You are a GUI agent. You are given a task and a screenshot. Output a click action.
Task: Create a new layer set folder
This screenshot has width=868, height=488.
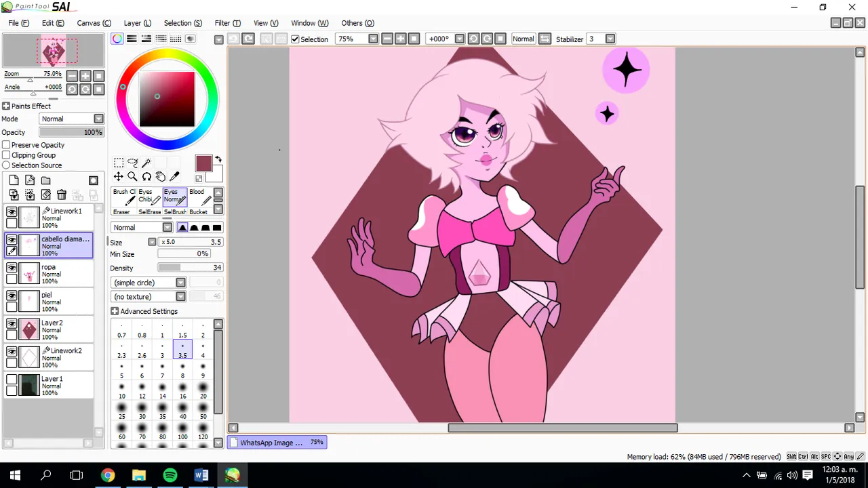45,180
